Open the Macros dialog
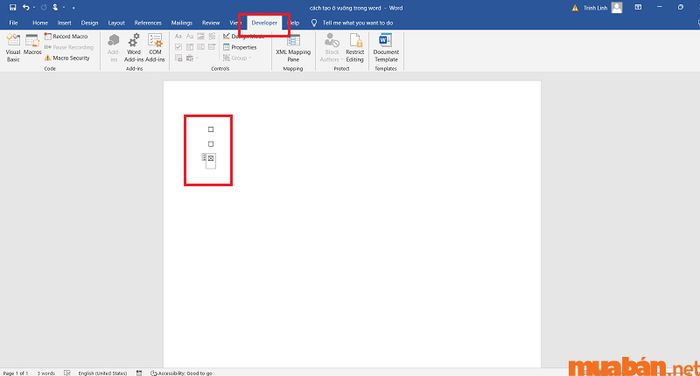The height and width of the screenshot is (376, 700). [x=32, y=45]
